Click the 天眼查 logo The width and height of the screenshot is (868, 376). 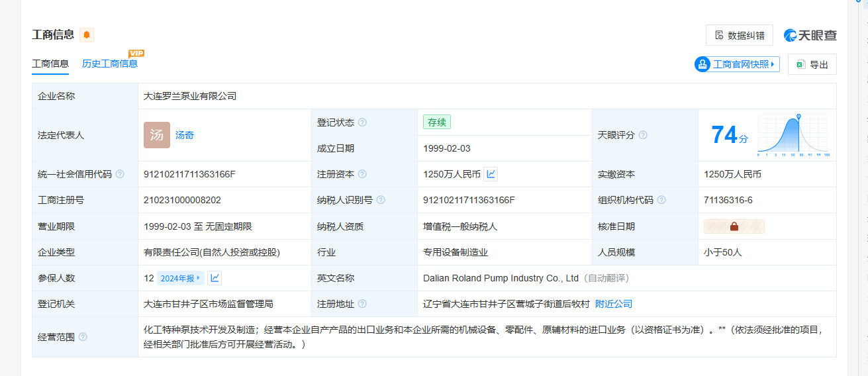tap(810, 35)
